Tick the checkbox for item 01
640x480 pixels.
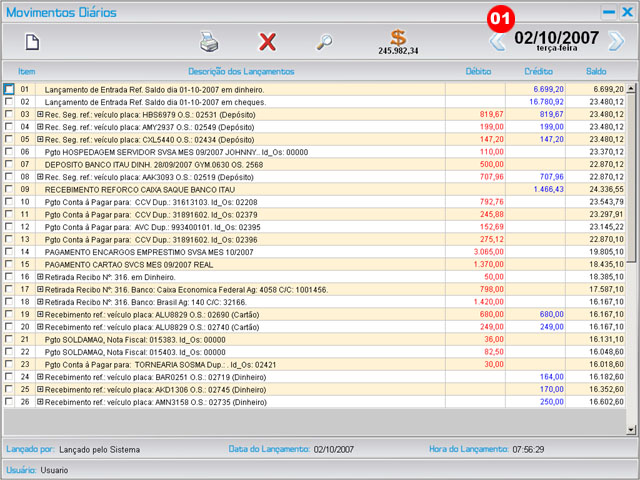pos(9,89)
